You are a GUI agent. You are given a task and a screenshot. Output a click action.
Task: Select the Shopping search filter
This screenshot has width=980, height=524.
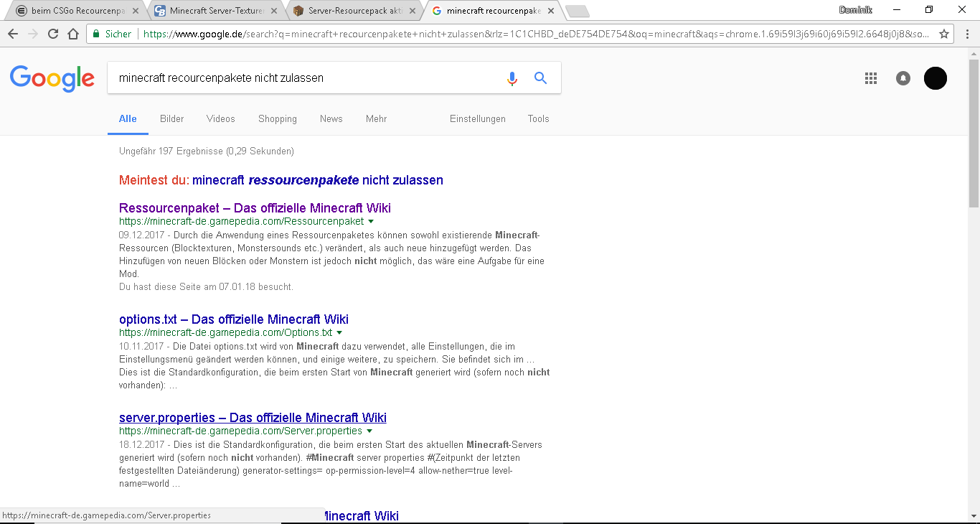278,119
